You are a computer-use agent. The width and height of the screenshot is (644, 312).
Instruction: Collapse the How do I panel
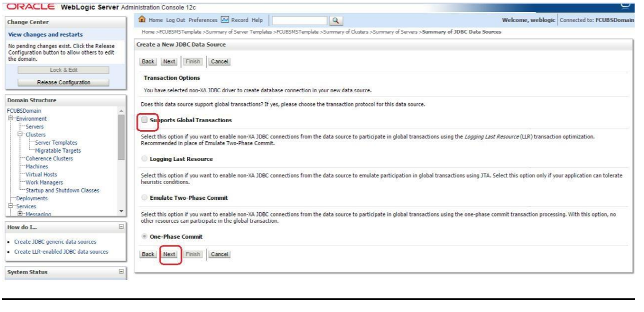[121, 227]
